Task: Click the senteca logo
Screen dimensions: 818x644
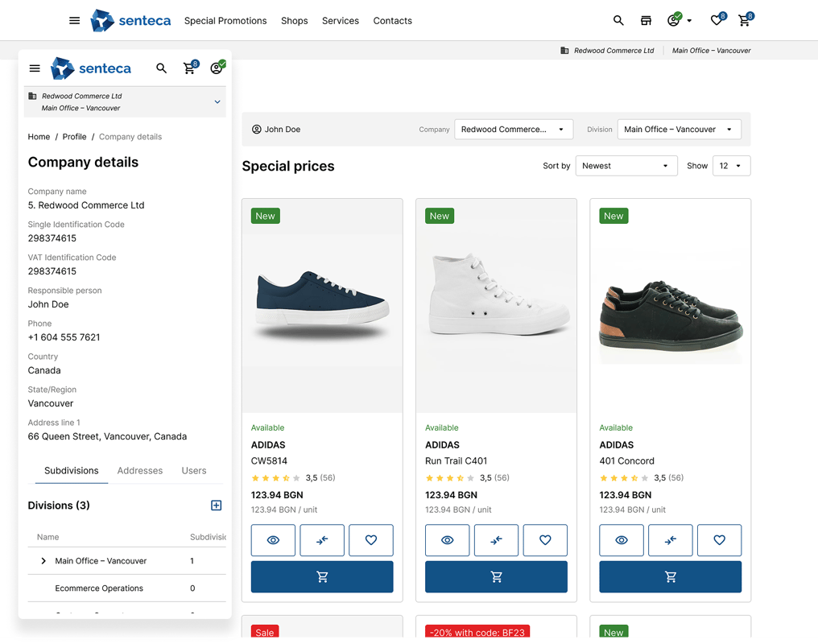Action: tap(130, 20)
